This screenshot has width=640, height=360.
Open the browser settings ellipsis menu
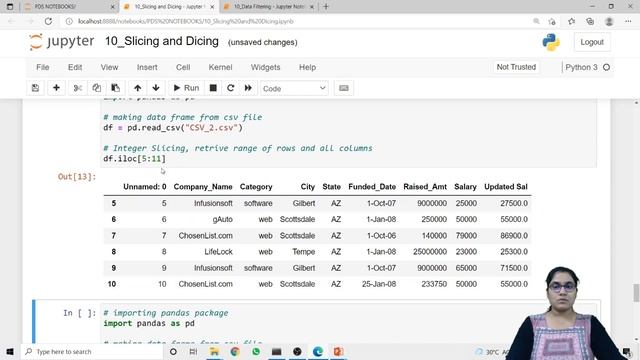pos(628,21)
